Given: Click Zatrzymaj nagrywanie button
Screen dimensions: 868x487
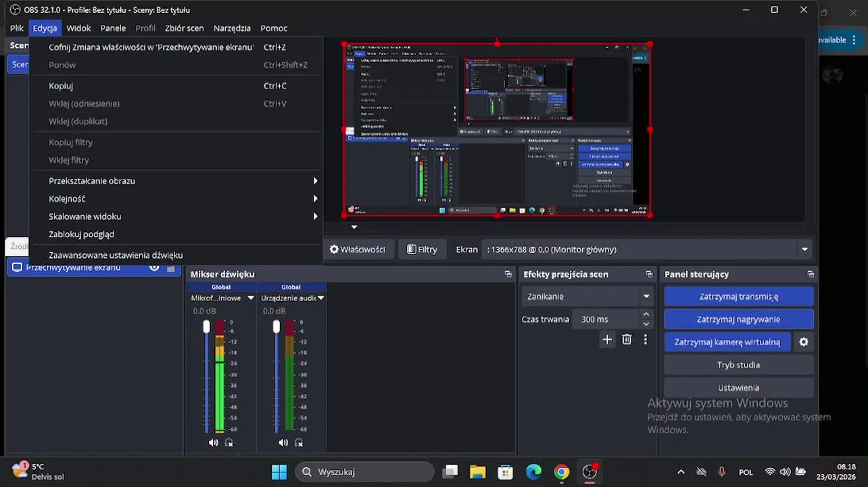Looking at the screenshot, I should (x=739, y=319).
